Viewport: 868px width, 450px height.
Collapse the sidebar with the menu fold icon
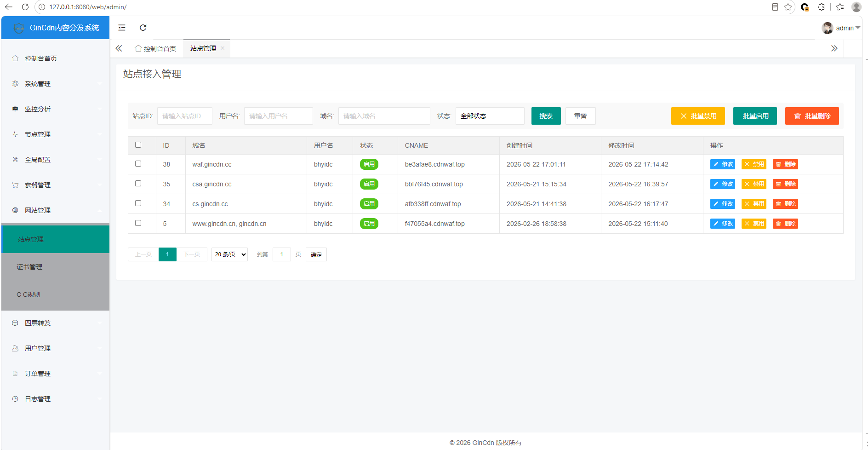tap(122, 28)
